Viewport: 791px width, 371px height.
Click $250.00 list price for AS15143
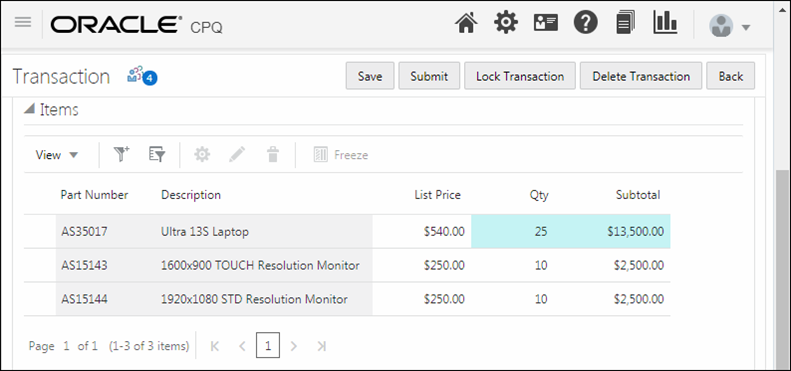tap(444, 265)
